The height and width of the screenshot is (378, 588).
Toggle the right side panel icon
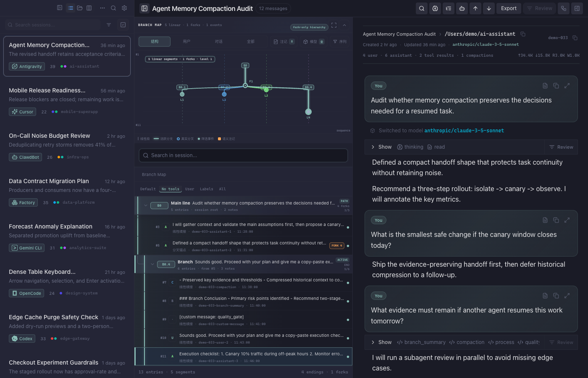(577, 8)
